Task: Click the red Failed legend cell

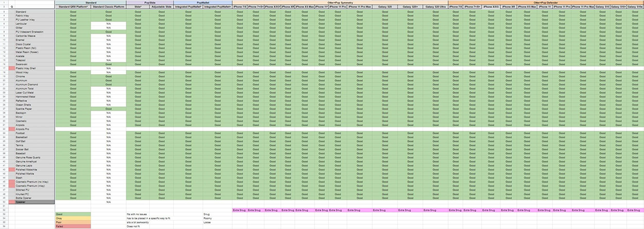Action: click(73, 226)
